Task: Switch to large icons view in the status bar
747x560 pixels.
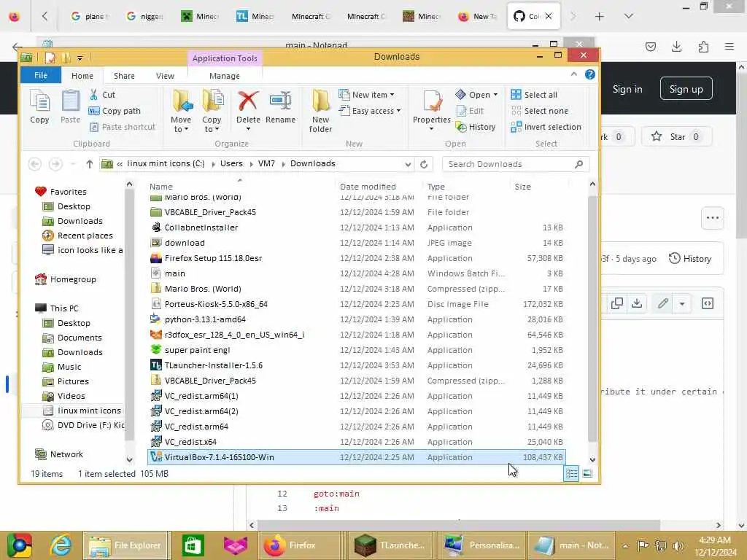Action: point(588,473)
